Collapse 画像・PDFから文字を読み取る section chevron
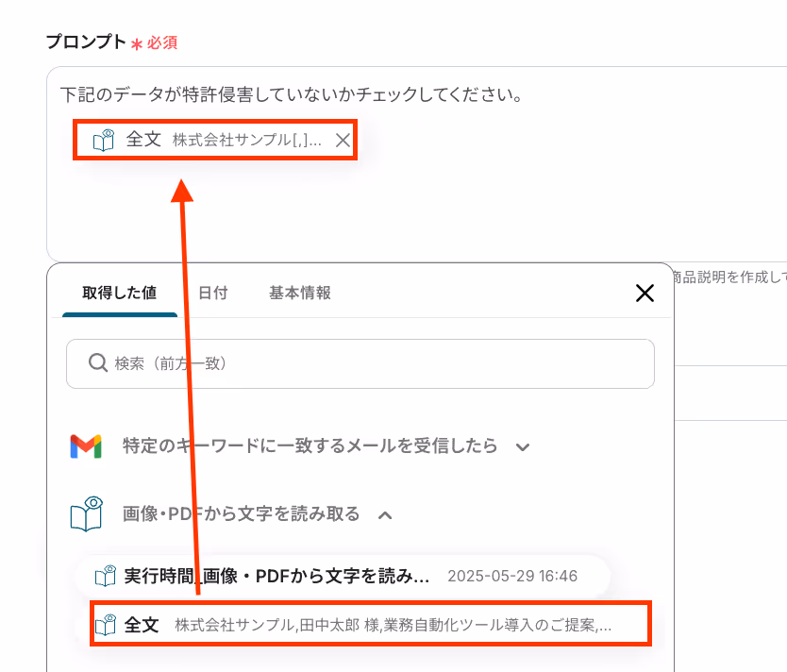The height and width of the screenshot is (672, 787). click(385, 515)
